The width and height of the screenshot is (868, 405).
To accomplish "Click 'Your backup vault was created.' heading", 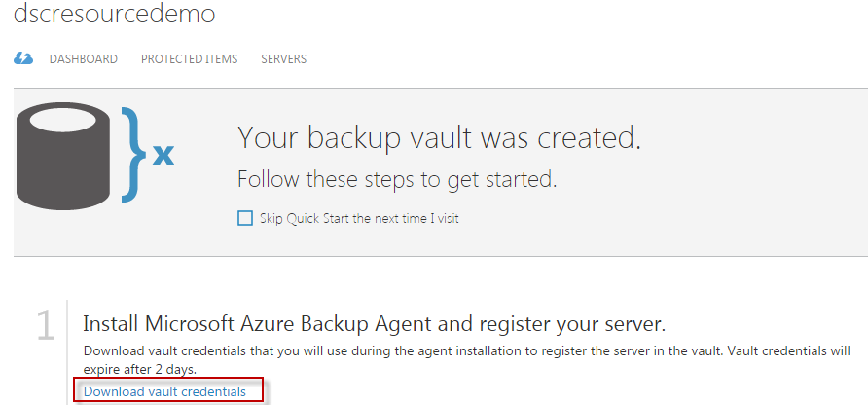I will tap(439, 137).
